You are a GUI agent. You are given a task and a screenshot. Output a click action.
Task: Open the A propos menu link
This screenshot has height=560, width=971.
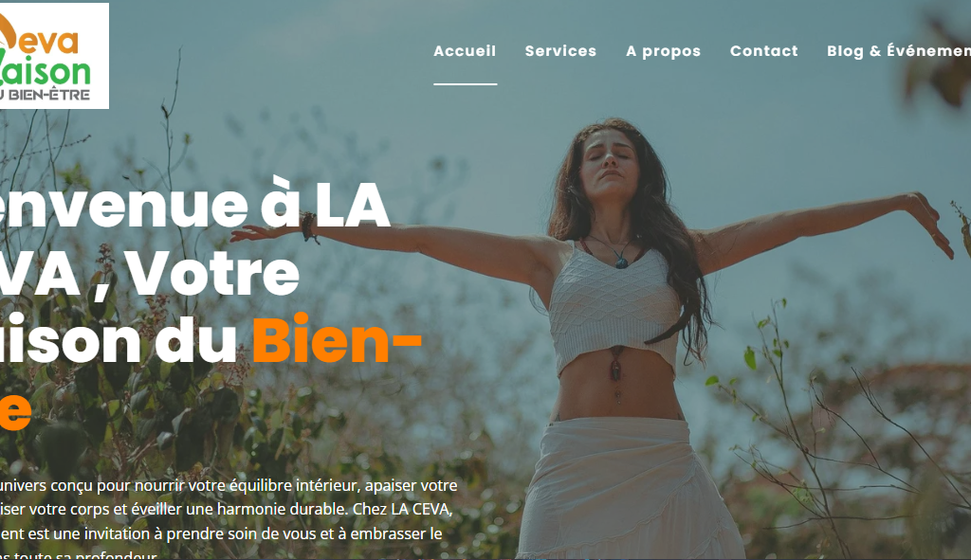tap(663, 51)
